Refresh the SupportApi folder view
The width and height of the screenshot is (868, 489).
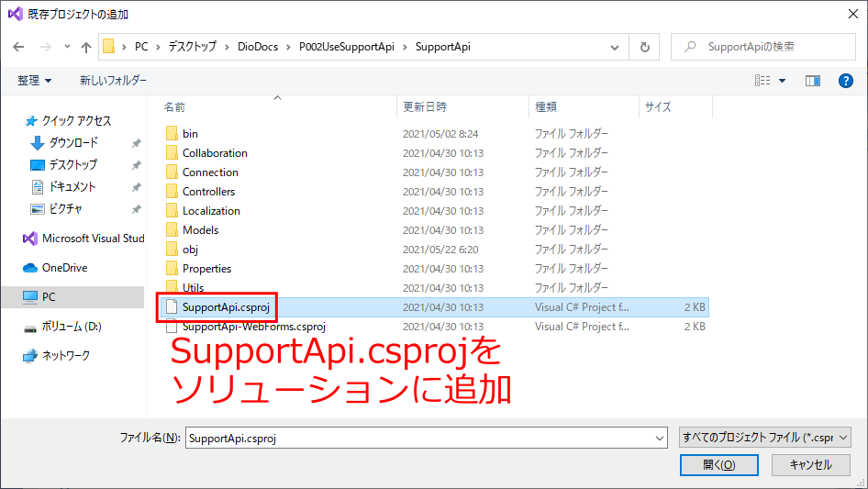pyautogui.click(x=644, y=47)
